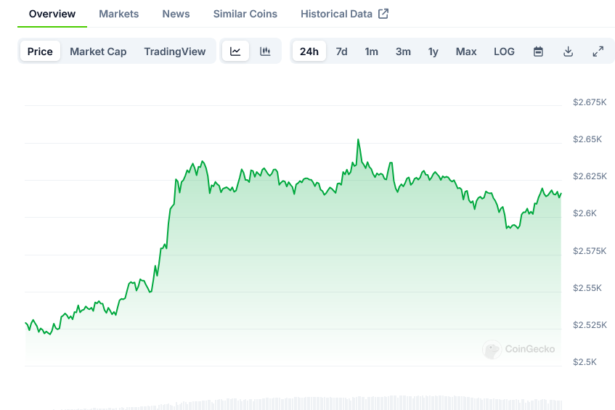Click the CoinGecko watermark on chart
615x410 pixels.
pos(521,349)
